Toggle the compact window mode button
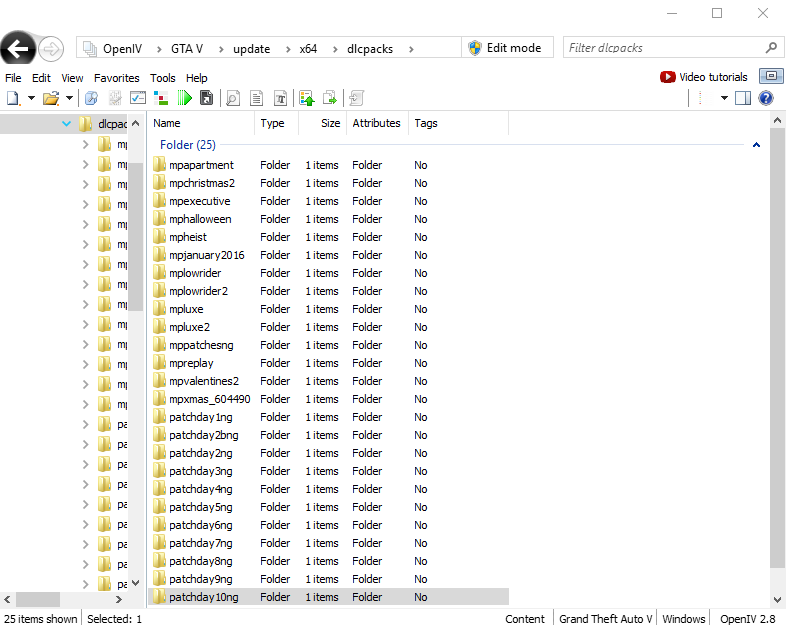This screenshot has width=786, height=628. tap(771, 76)
